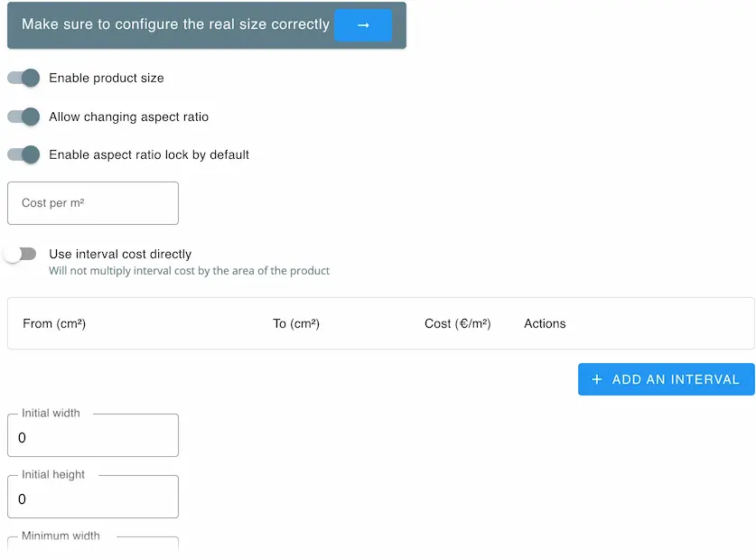Select the Initial height input box

93,497
